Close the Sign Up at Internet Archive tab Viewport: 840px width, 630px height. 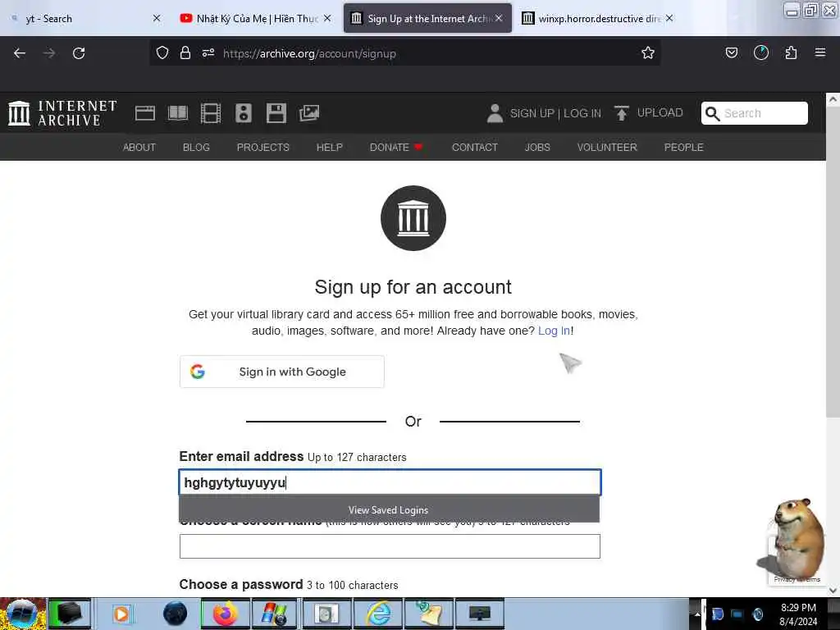(x=499, y=18)
